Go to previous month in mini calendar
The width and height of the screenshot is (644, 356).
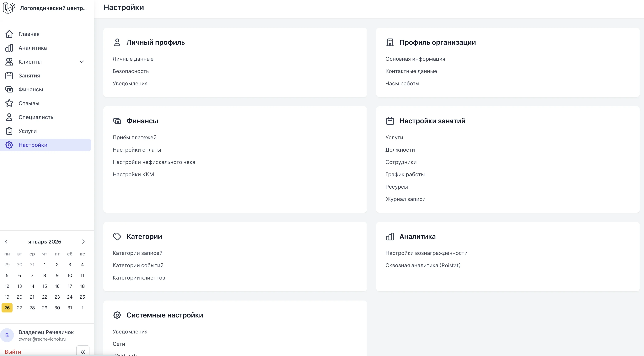(x=6, y=242)
